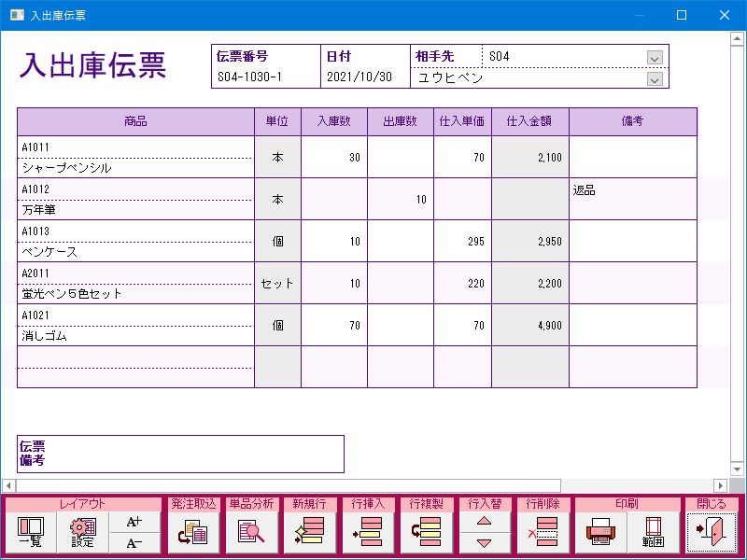Print the slip with printer icon
The width and height of the screenshot is (747, 560).
pyautogui.click(x=600, y=532)
